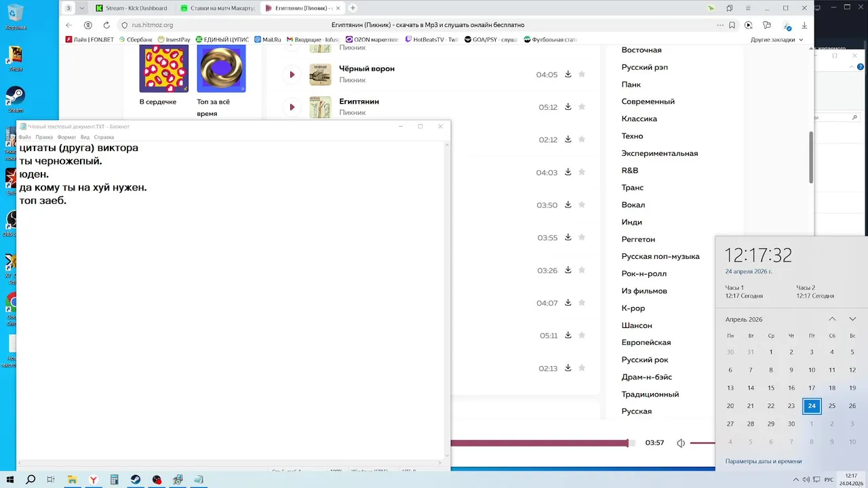Go to next month in calendar
Screen dimensions: 868x488
(x=852, y=319)
